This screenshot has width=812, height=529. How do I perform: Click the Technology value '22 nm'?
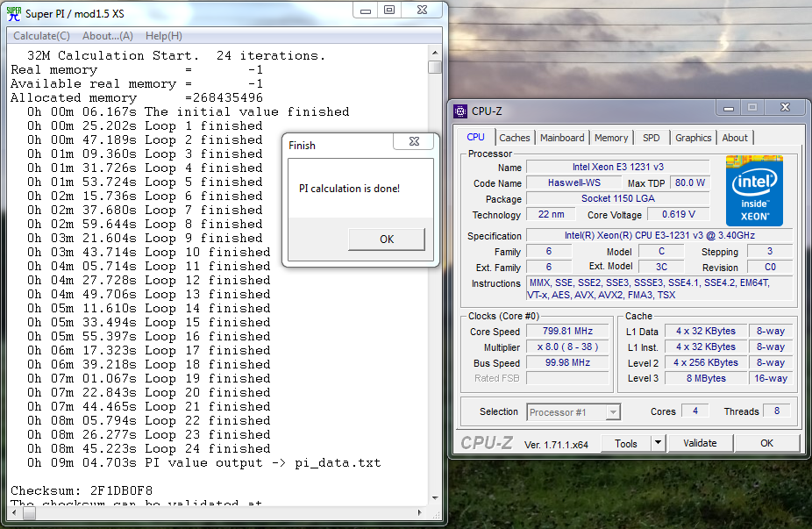pyautogui.click(x=551, y=214)
